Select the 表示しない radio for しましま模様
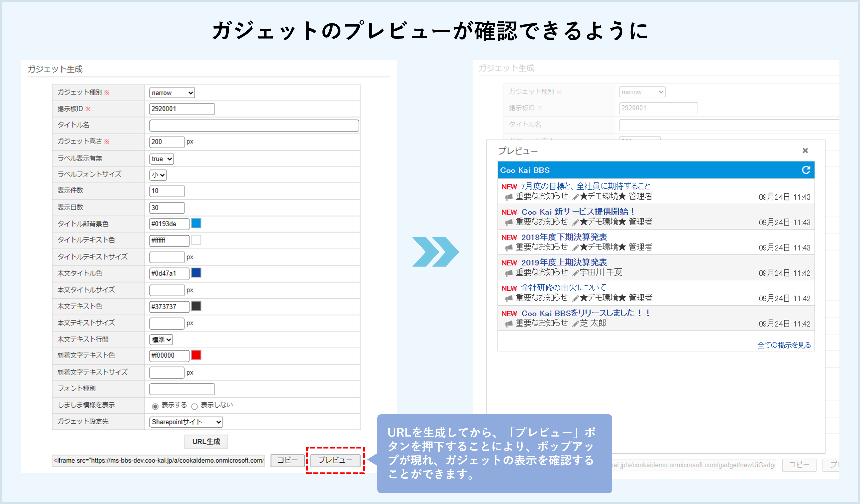 point(194,406)
